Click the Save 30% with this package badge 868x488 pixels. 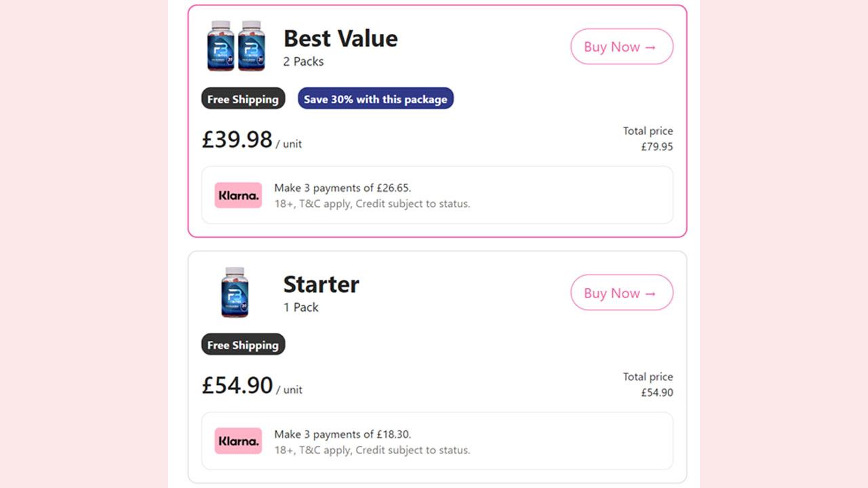pos(376,99)
